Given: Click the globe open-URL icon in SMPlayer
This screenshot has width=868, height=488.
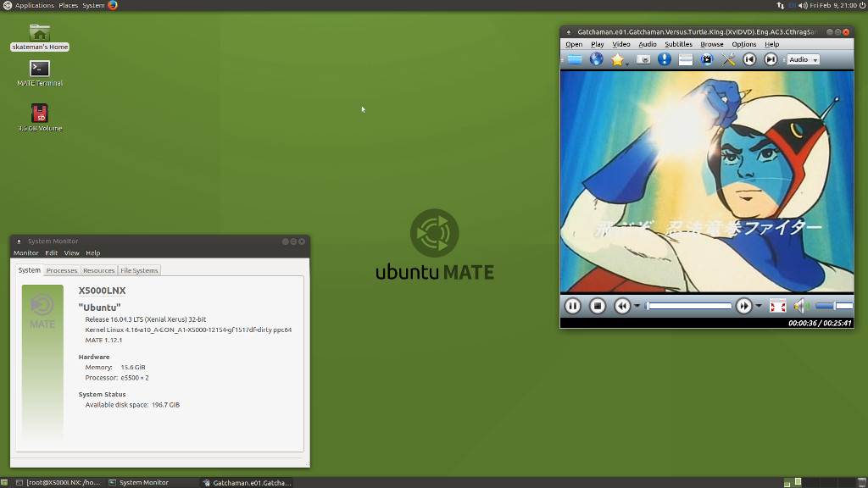Looking at the screenshot, I should point(596,59).
